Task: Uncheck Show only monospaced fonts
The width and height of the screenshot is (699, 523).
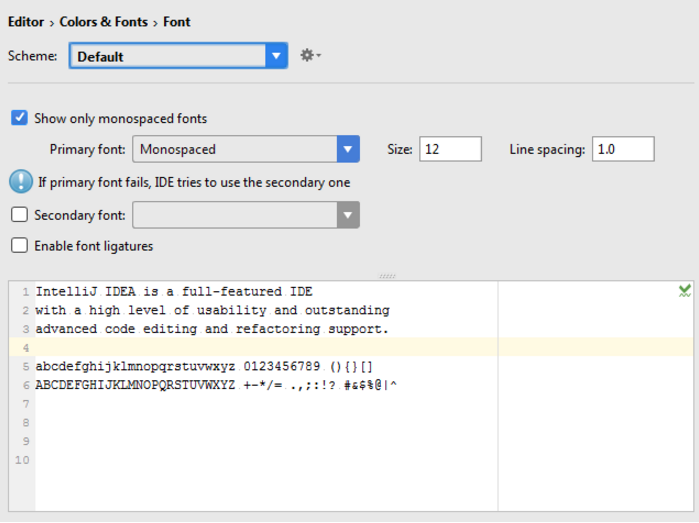Action: (19, 118)
